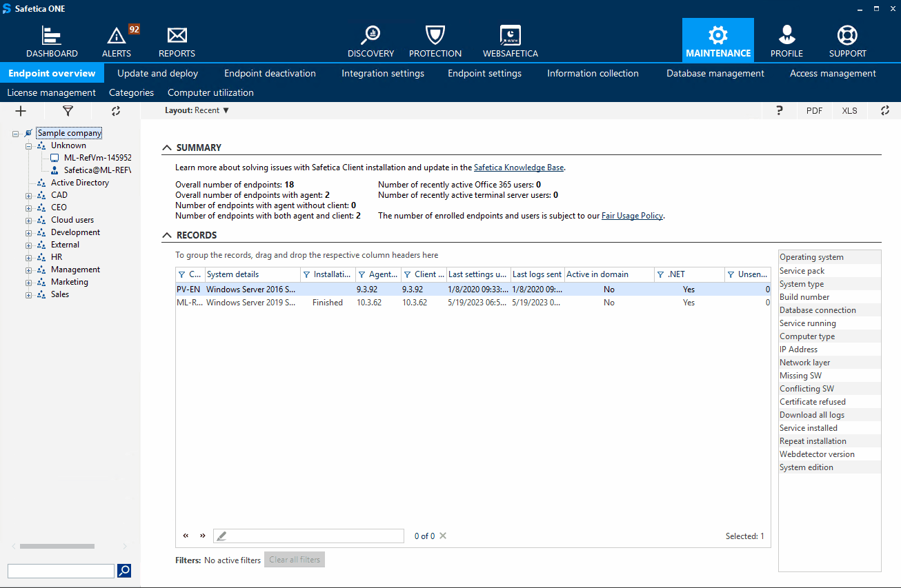Open the Dashboard section
Viewport: 901px width, 588px height.
[x=52, y=40]
